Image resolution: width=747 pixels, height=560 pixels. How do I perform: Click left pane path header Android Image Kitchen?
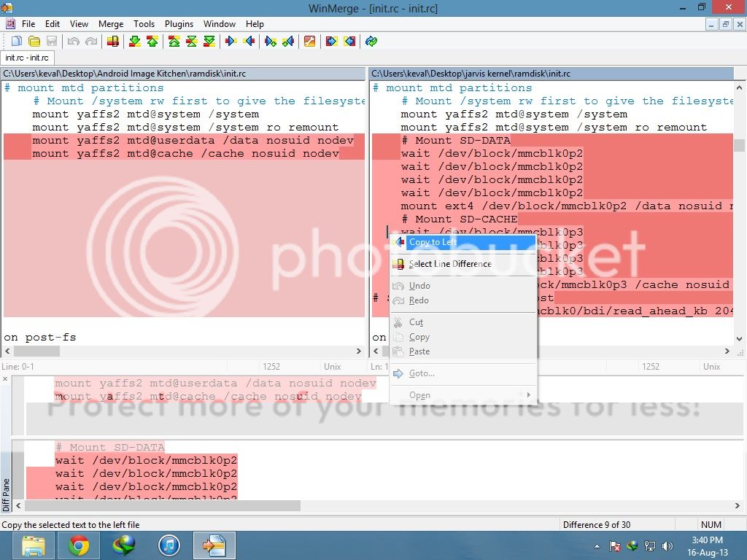click(x=183, y=74)
